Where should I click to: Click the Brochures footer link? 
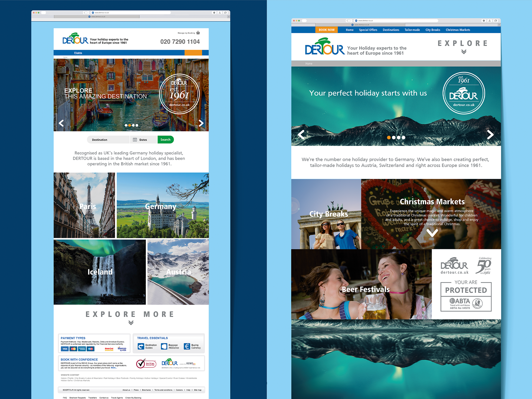pyautogui.click(x=146, y=390)
